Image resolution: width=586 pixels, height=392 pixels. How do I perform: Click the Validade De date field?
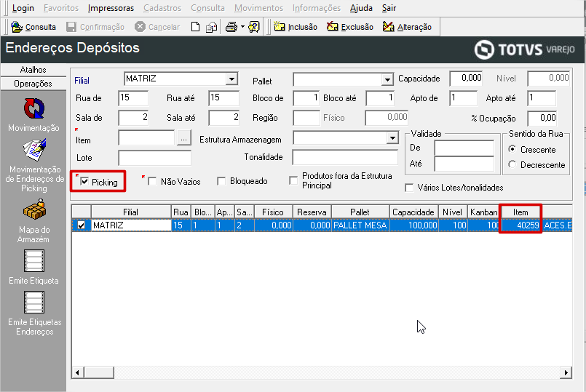[x=464, y=148]
